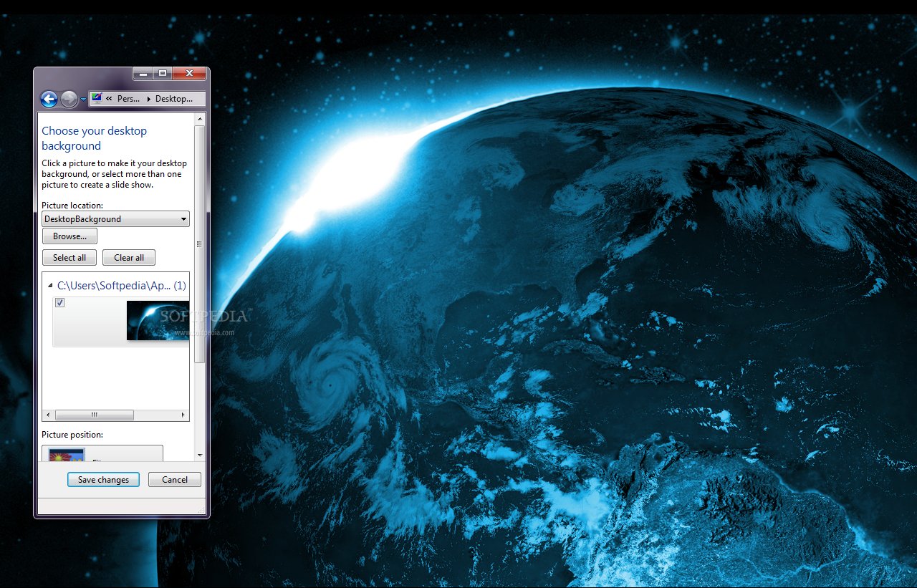
Task: Click the Personalization monitor icon in address bar
Action: (x=97, y=99)
